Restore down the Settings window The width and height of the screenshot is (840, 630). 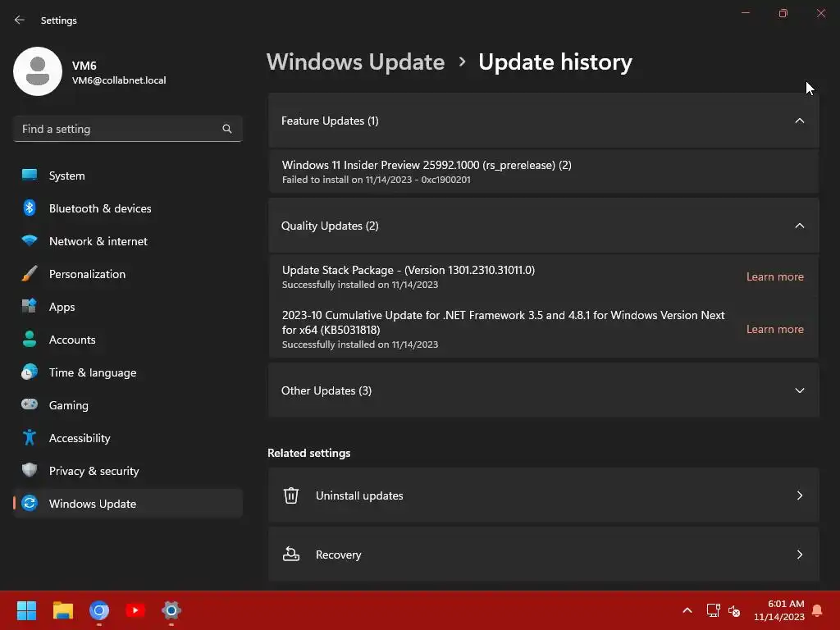[x=783, y=13]
